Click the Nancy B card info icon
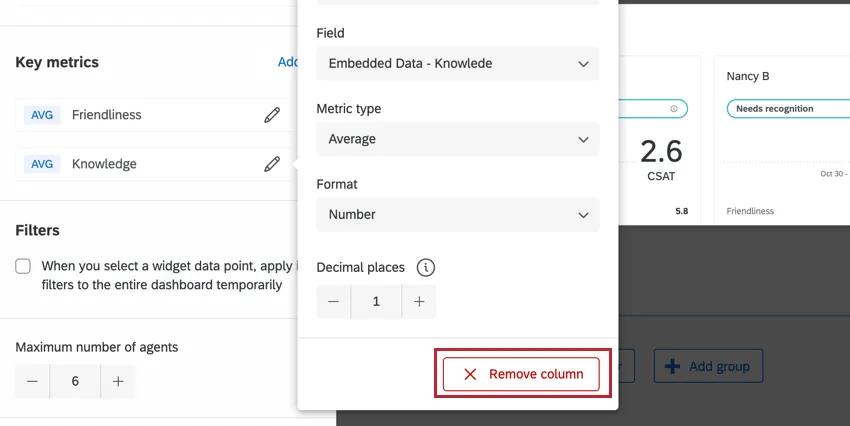The height and width of the screenshot is (426, 850). pos(674,108)
